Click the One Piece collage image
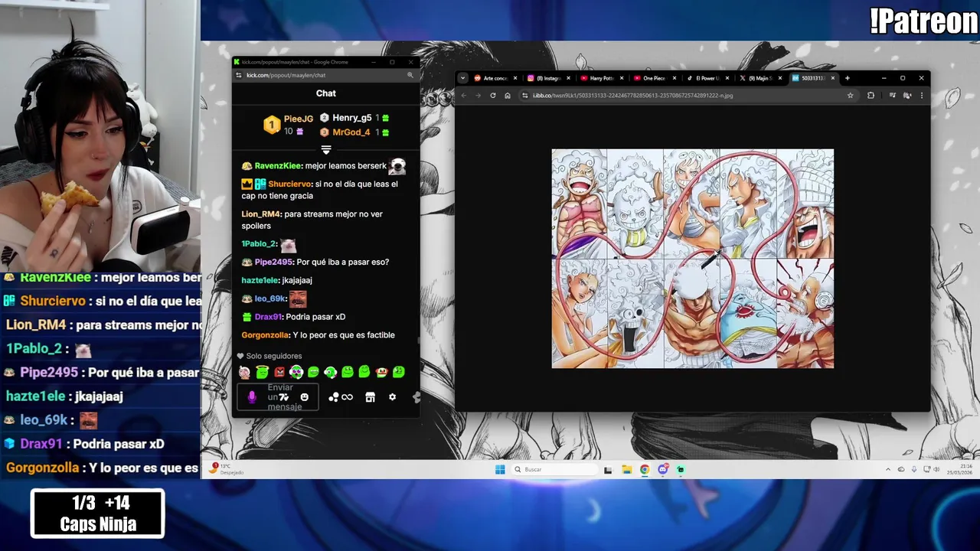 [693, 259]
